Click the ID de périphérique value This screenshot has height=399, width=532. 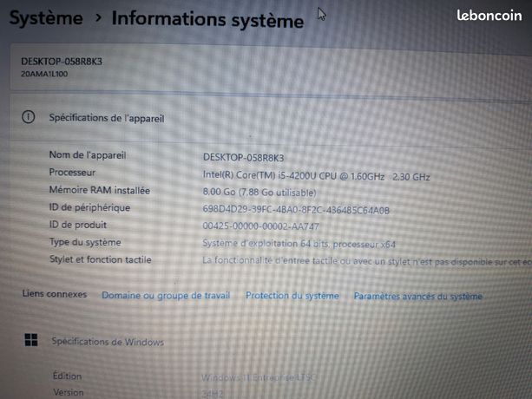point(296,210)
